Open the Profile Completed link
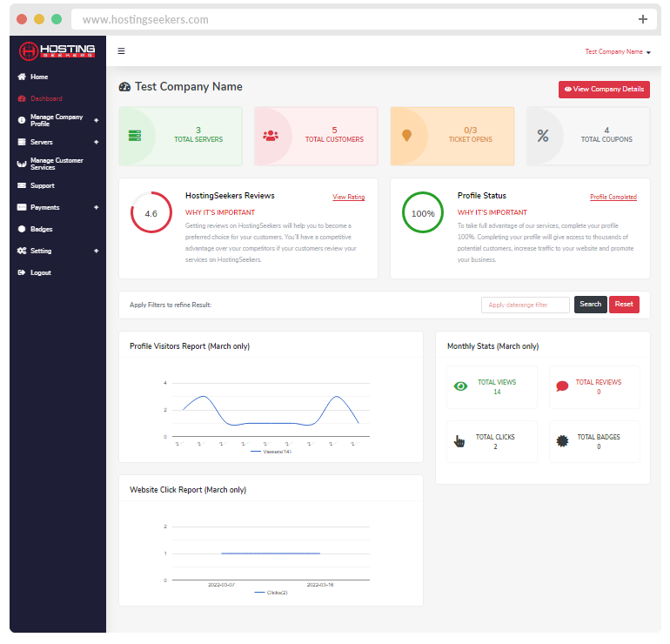670x644 pixels. click(x=613, y=197)
